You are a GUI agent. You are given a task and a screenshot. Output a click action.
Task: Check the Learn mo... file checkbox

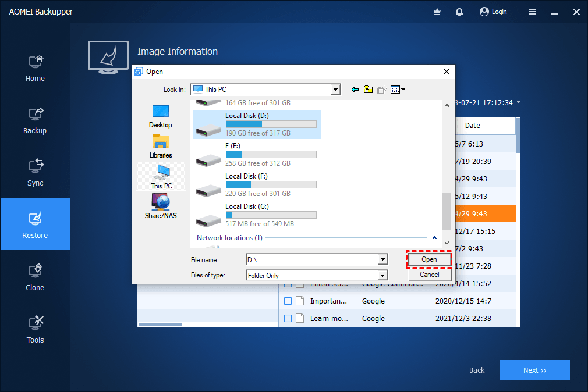pos(288,319)
